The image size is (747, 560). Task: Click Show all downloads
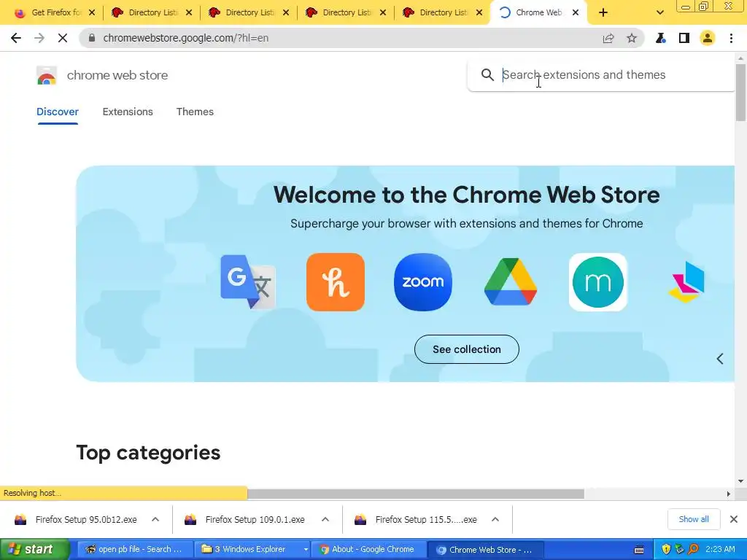(x=694, y=519)
